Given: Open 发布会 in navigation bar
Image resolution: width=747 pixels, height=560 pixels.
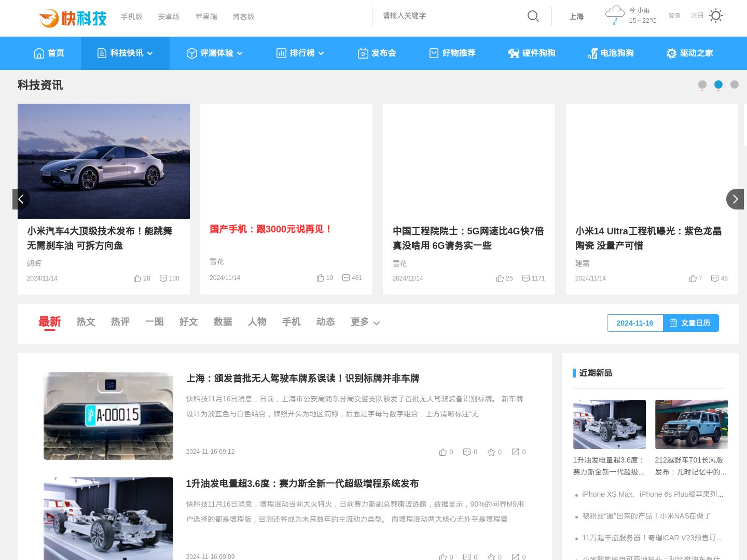Looking at the screenshot, I should (377, 53).
